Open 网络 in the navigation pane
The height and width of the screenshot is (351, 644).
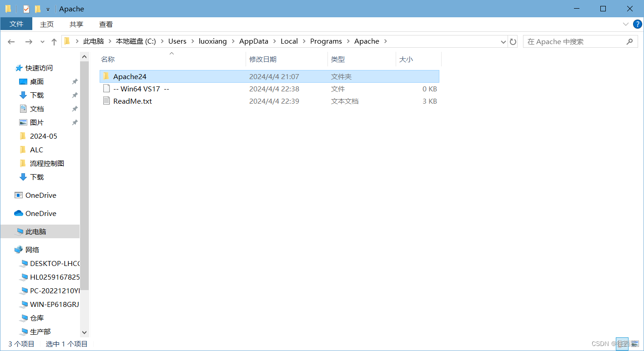pos(32,250)
